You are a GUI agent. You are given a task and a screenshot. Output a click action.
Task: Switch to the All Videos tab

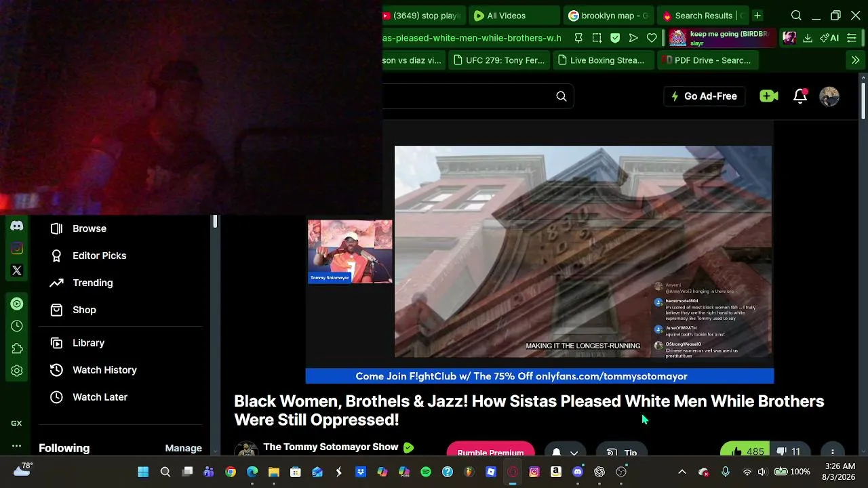click(514, 16)
